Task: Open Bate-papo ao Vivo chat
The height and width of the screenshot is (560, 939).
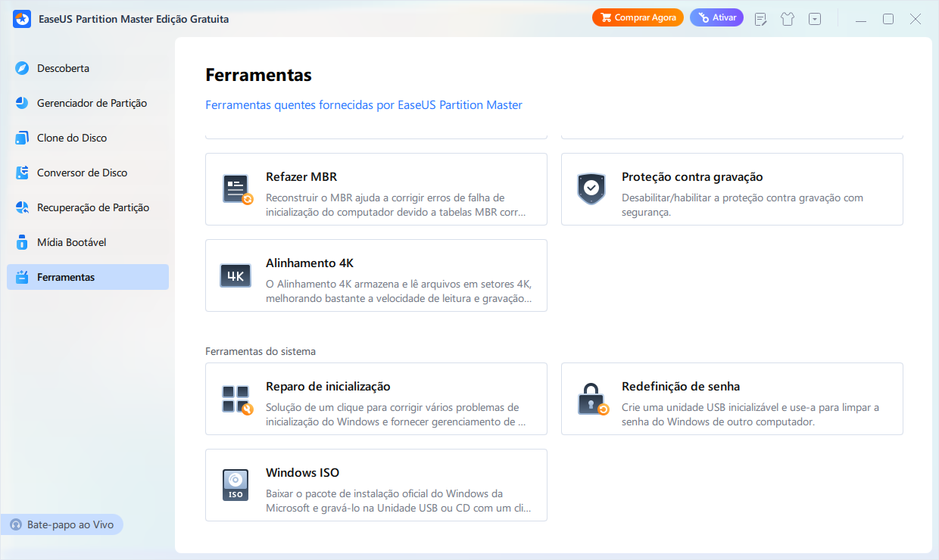Action: point(63,524)
